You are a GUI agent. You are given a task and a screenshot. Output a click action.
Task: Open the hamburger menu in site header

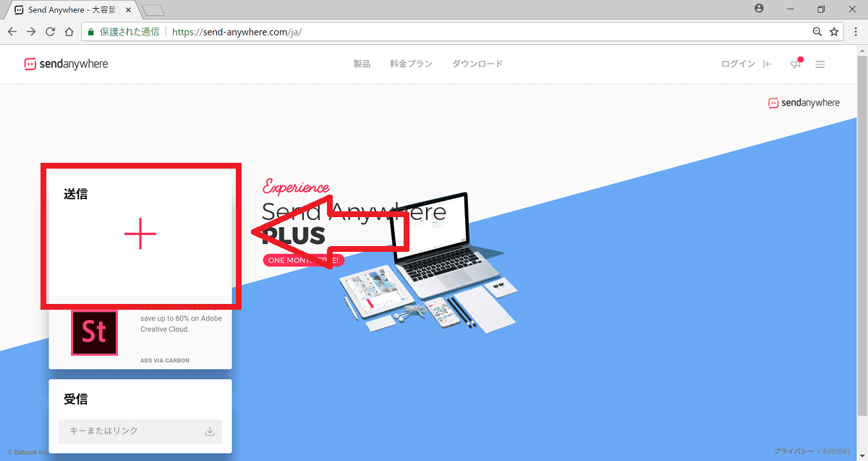820,64
